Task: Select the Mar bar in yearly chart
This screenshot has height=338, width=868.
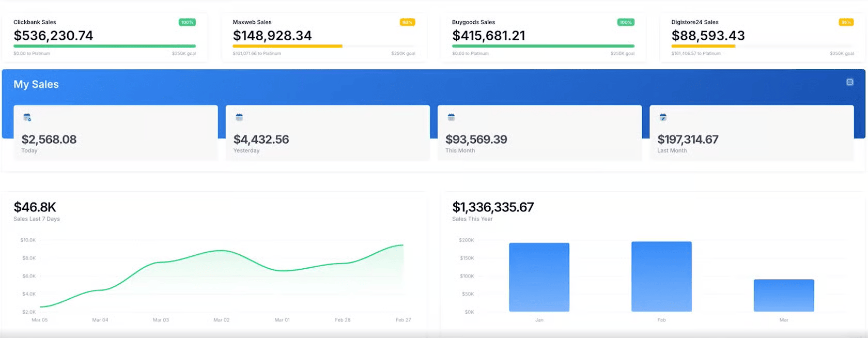Action: (784, 295)
